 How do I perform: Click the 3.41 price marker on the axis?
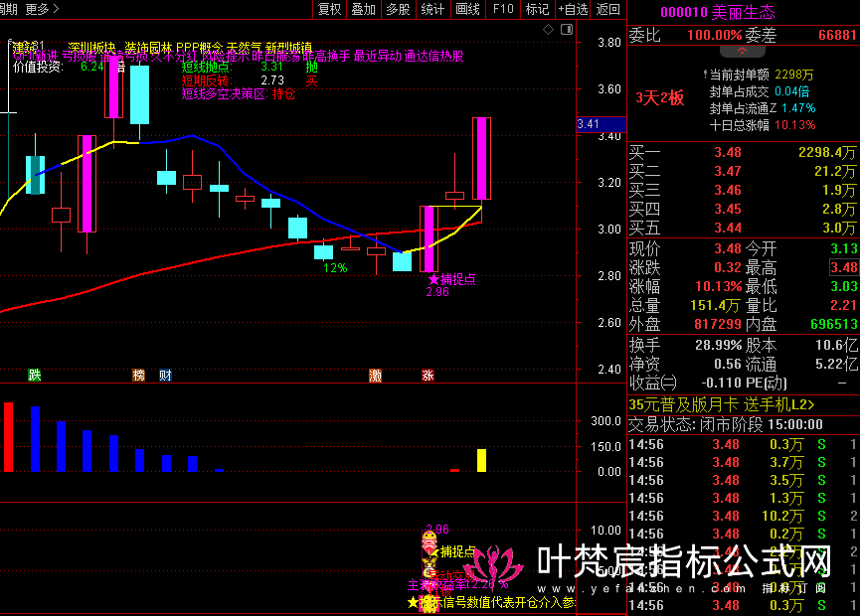(602, 124)
